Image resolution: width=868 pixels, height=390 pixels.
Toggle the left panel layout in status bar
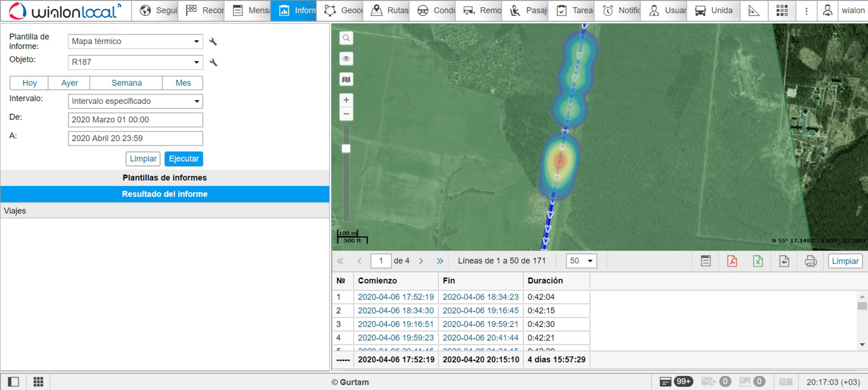tap(14, 382)
